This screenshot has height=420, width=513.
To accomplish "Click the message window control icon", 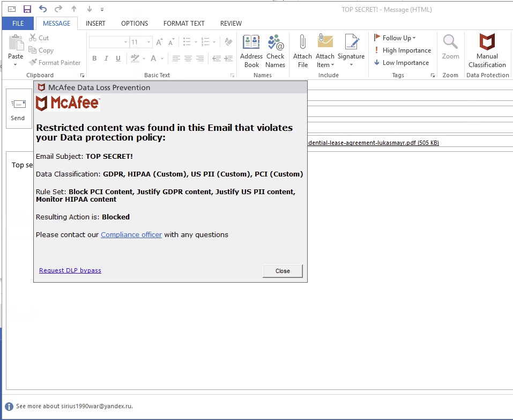I will pos(12,9).
